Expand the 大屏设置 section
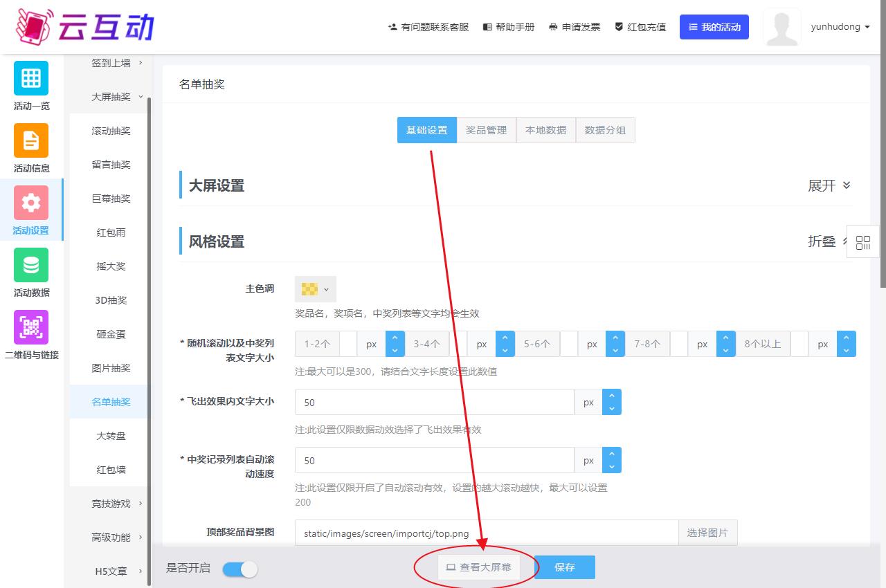 click(x=829, y=185)
